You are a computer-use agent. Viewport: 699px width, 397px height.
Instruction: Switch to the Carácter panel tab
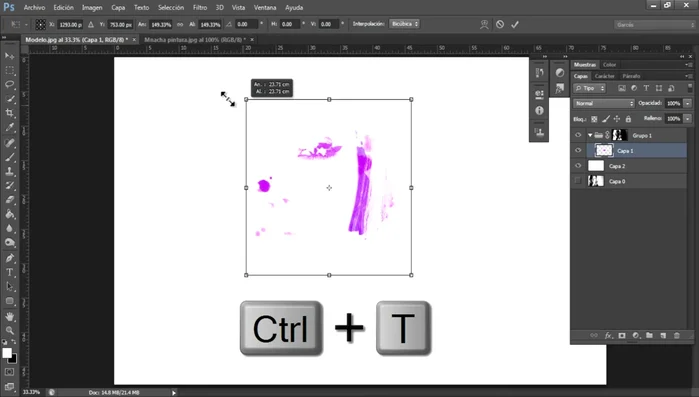604,76
